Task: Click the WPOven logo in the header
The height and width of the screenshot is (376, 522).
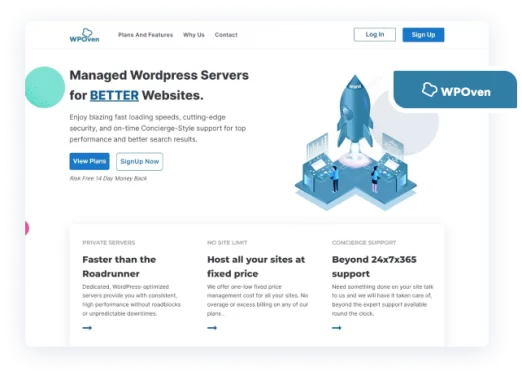Action: (x=84, y=35)
